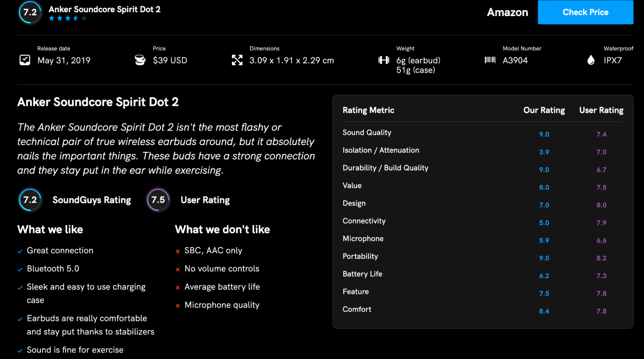Click the Comfort row label

(357, 309)
